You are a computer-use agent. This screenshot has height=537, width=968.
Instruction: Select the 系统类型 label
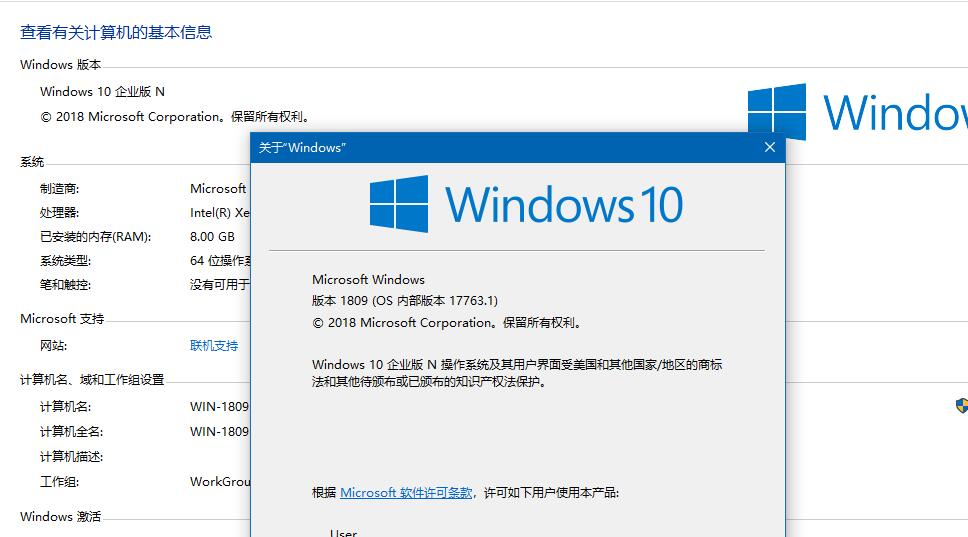pyautogui.click(x=65, y=261)
